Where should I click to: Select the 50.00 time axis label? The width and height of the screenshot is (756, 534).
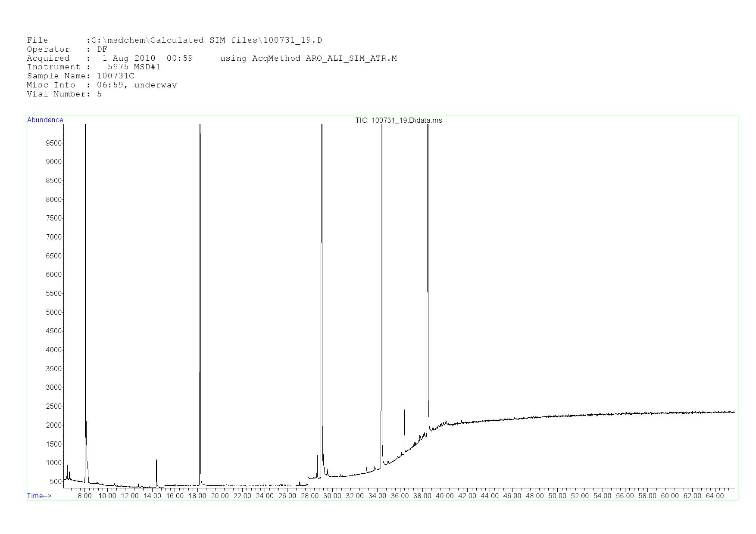coord(557,496)
